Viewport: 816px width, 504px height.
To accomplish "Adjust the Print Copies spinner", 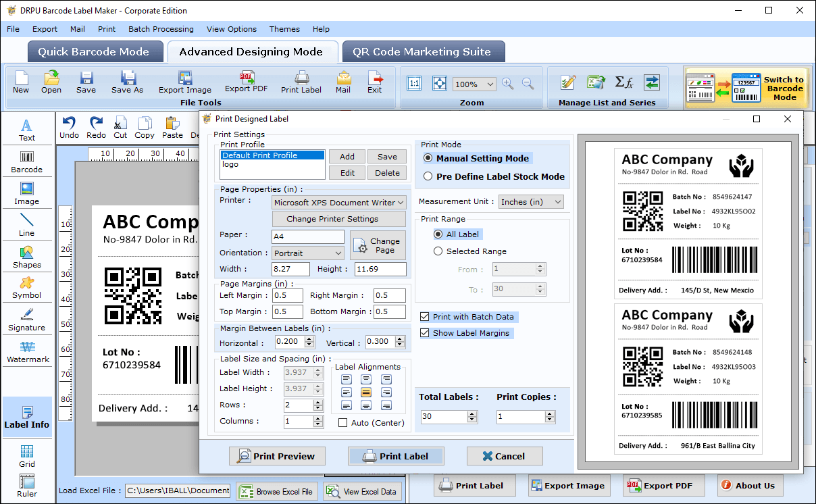I will [549, 417].
